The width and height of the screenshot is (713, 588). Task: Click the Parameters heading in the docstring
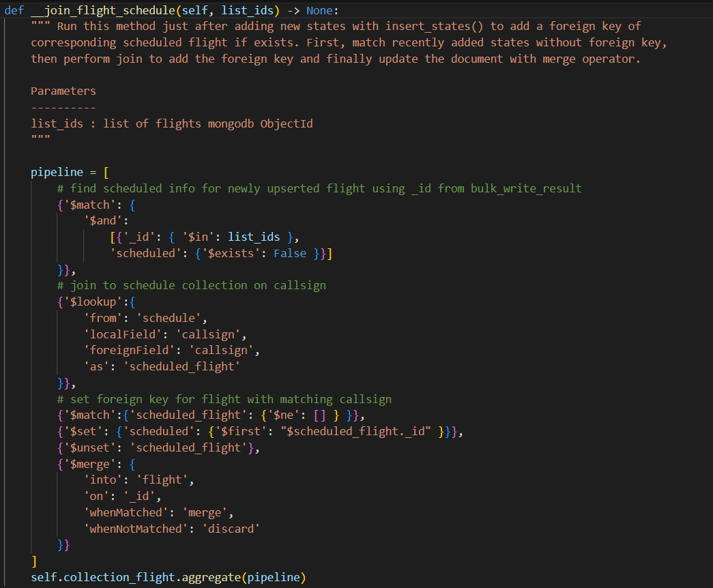pyautogui.click(x=63, y=91)
